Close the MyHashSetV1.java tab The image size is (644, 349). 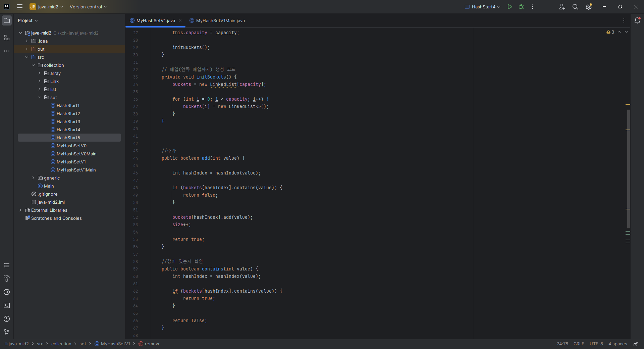(180, 20)
